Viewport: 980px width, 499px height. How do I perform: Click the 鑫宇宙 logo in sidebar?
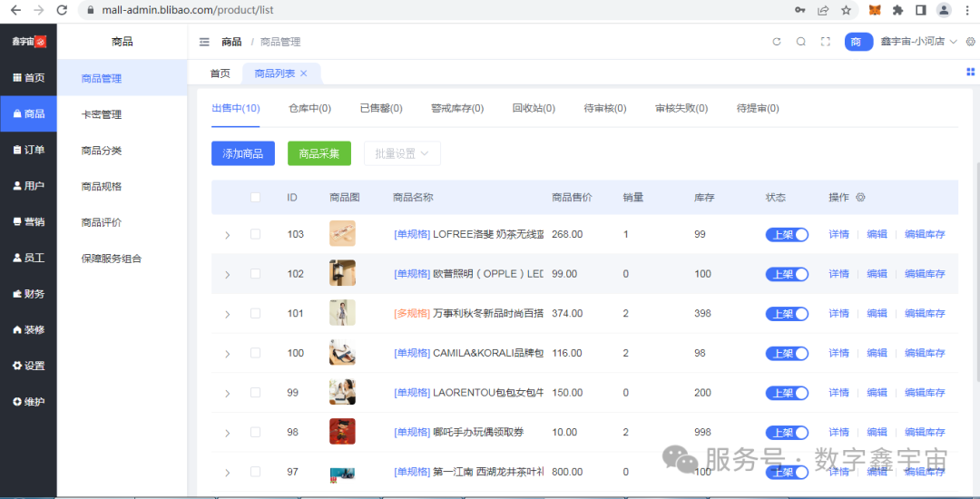pyautogui.click(x=29, y=42)
